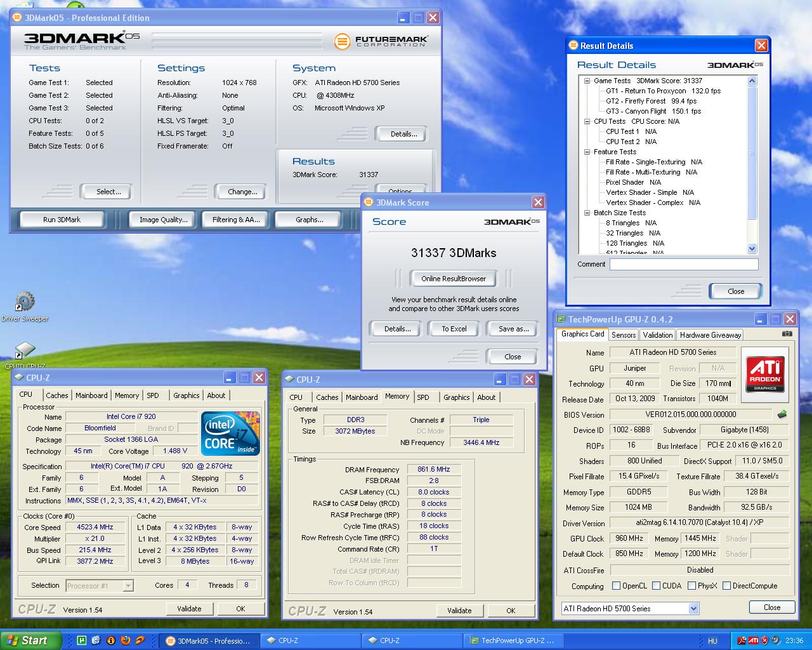Collapse the Feature Tests tree node
This screenshot has height=650, width=812.
pyautogui.click(x=587, y=152)
